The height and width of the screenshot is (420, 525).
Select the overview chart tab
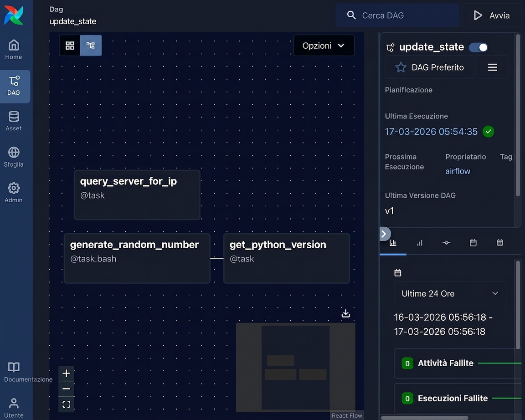point(393,243)
